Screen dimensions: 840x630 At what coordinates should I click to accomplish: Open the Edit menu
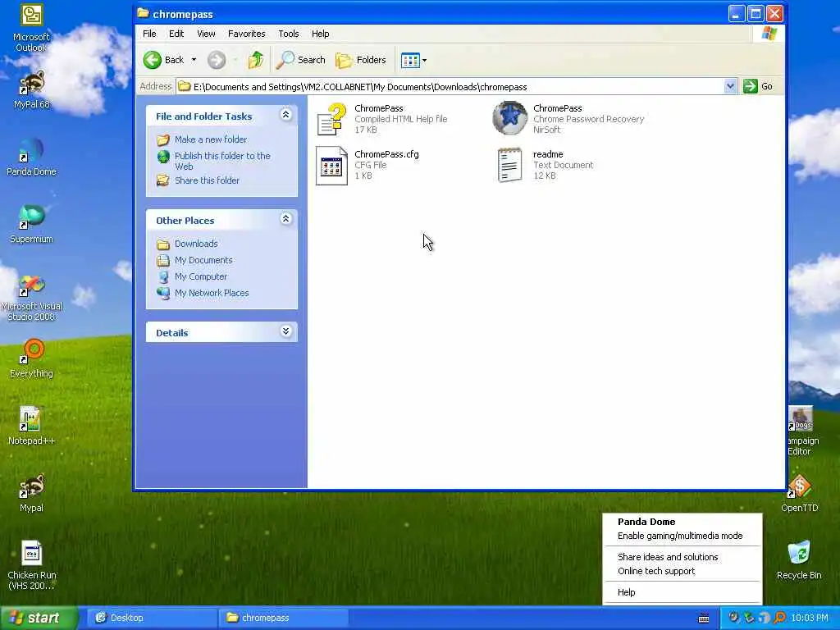pyautogui.click(x=176, y=34)
